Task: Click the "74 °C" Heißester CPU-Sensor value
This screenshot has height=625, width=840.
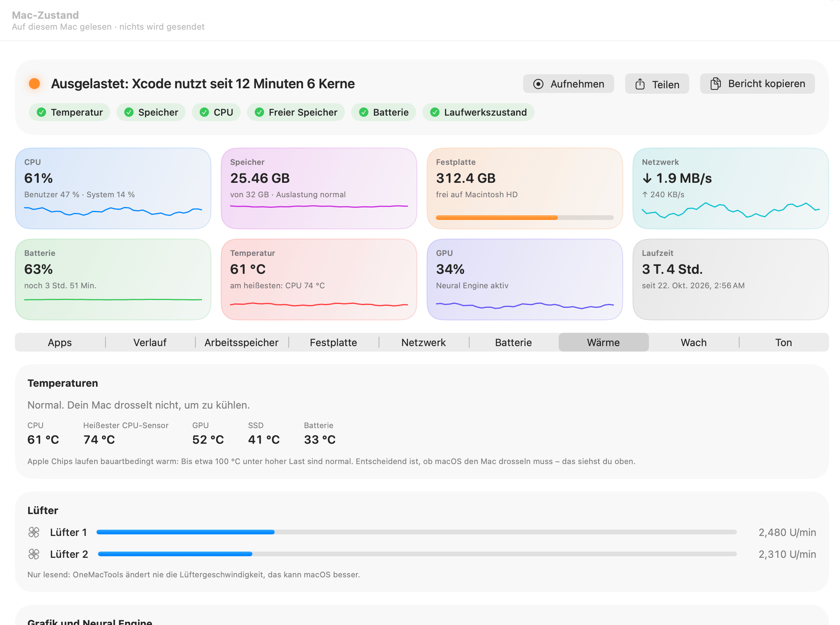Action: coord(99,440)
